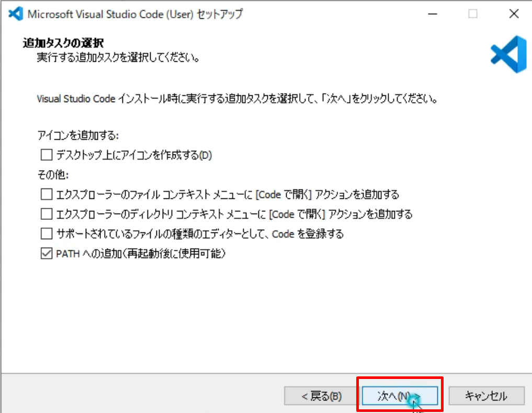The height and width of the screenshot is (413, 532).
Task: Click the その他: group label
Action: click(x=53, y=175)
